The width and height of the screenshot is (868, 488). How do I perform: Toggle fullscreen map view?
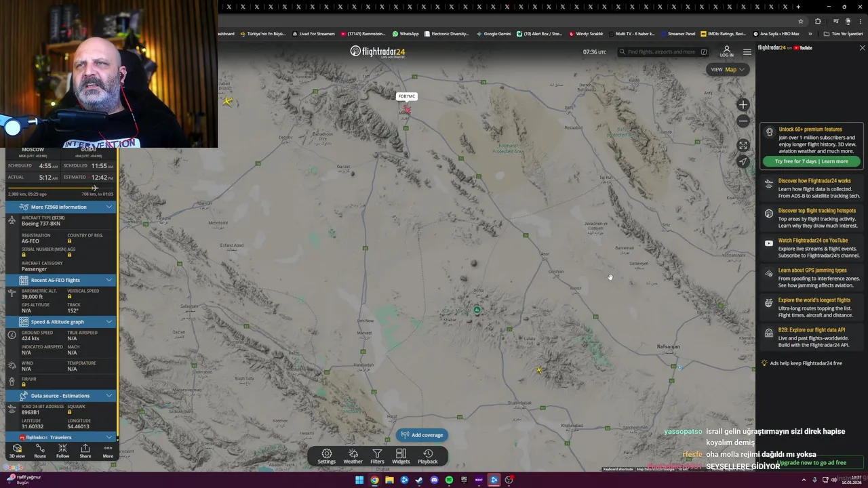[743, 145]
